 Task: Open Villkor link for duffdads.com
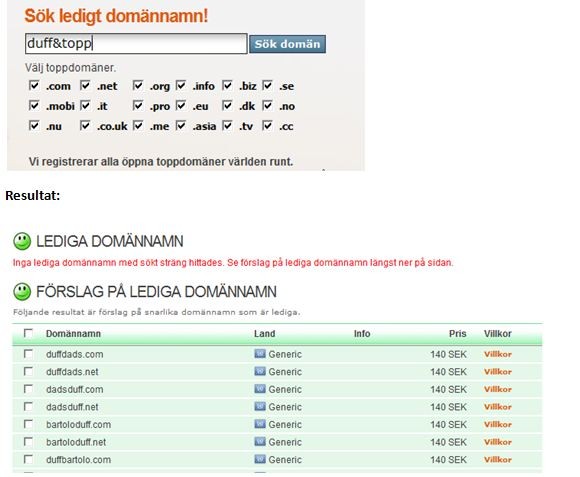point(498,354)
